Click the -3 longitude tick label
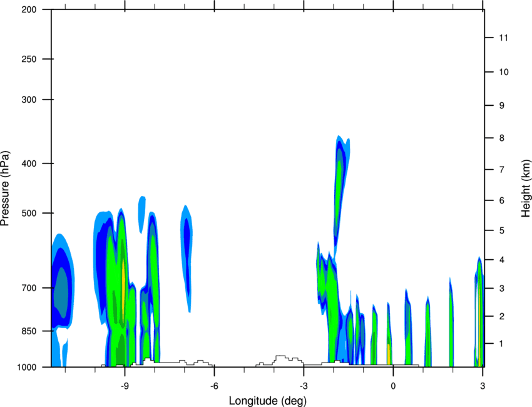 304,386
